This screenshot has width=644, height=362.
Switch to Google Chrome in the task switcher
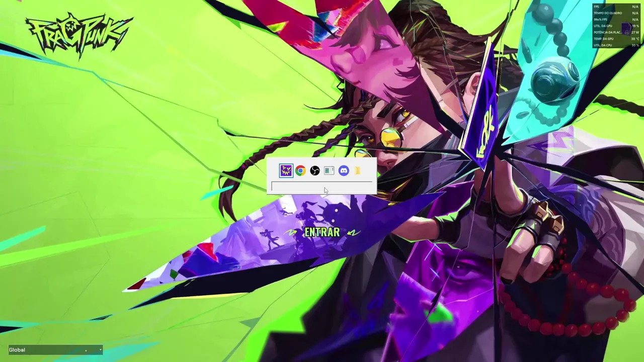[x=300, y=171]
